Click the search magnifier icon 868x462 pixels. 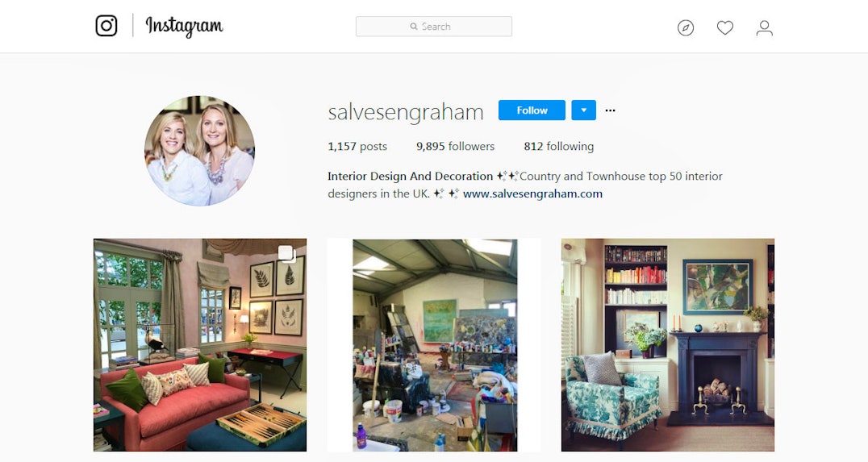(x=414, y=27)
